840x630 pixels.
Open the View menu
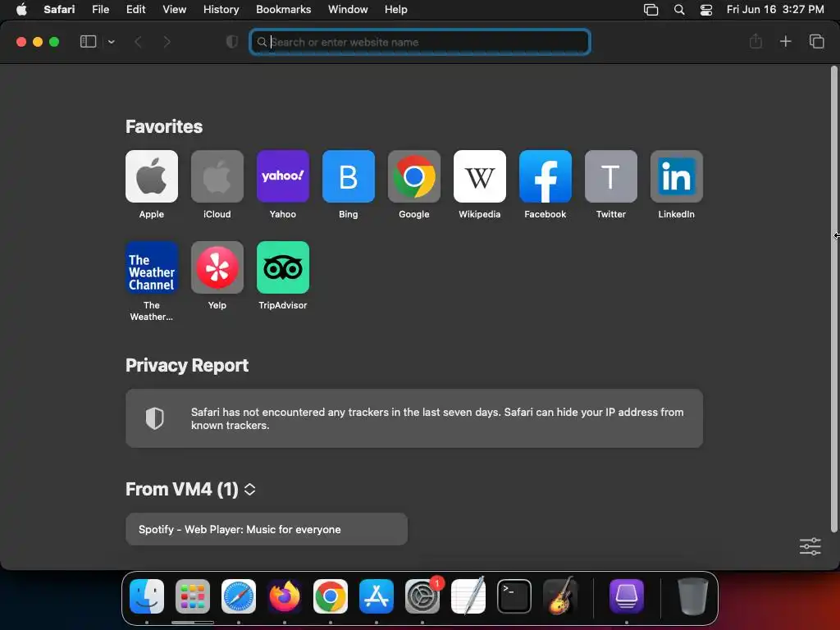pos(174,9)
